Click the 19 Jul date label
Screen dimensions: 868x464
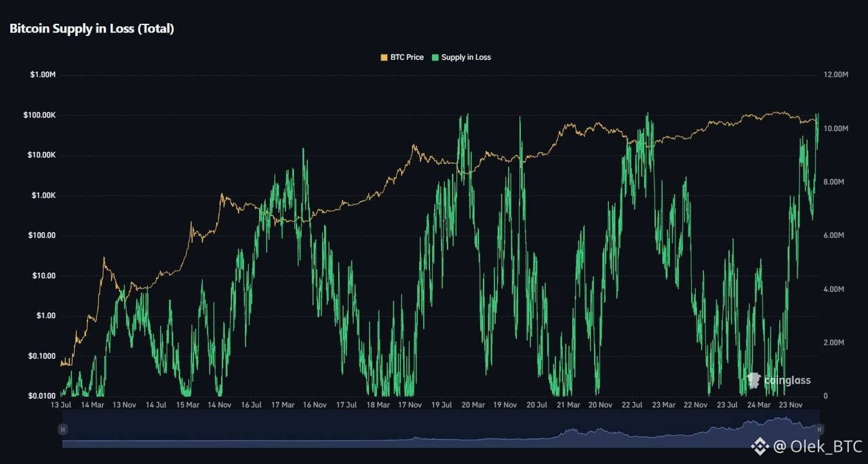pyautogui.click(x=442, y=405)
